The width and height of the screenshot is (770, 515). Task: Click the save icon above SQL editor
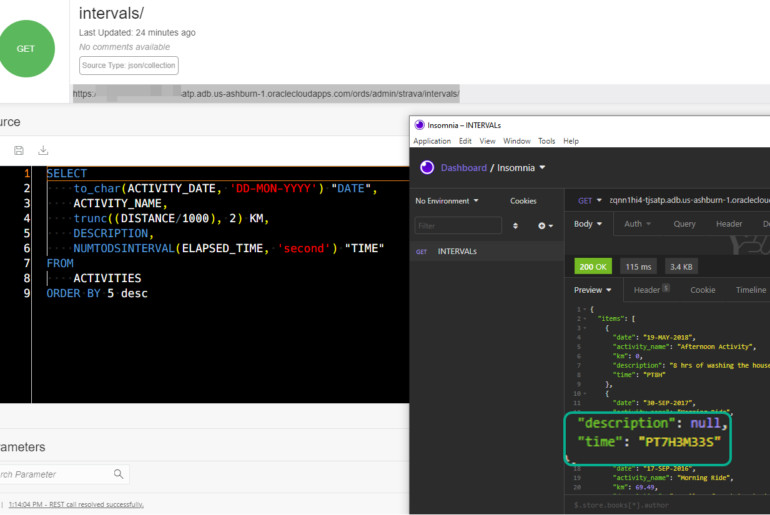click(x=19, y=150)
